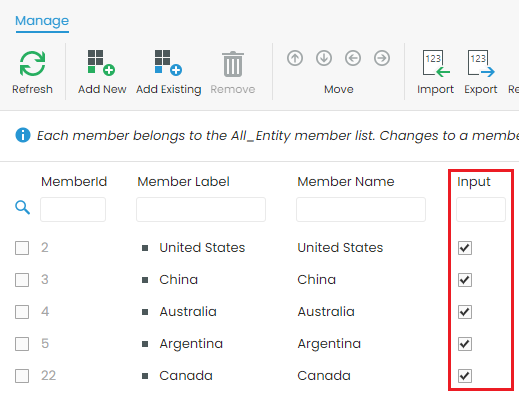
Task: Click the search magnifier icon
Action: pos(22,207)
